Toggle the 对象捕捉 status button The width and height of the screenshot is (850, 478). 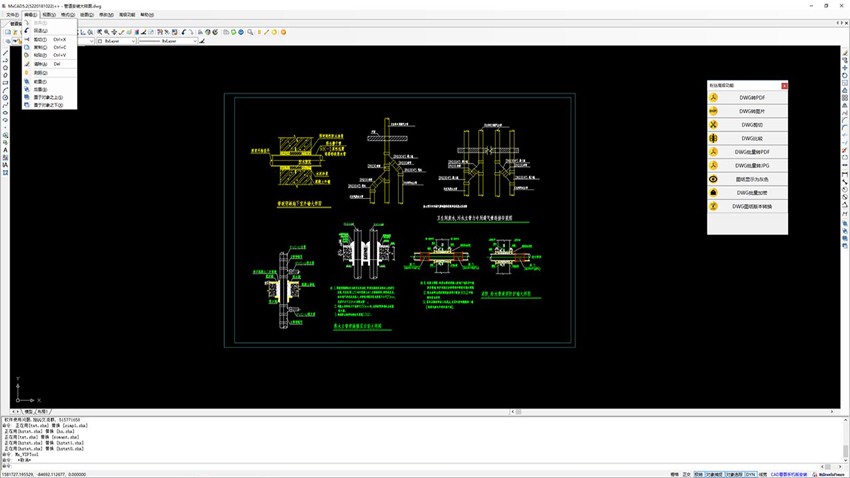[714, 475]
